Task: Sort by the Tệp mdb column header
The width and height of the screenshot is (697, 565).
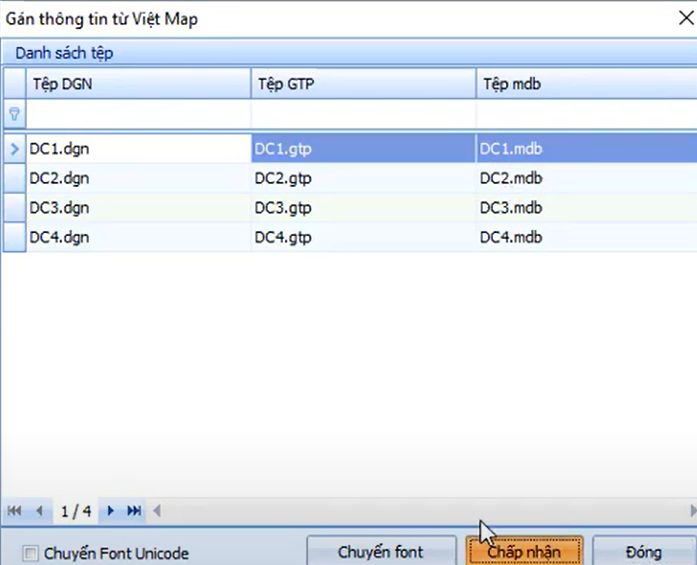Action: (x=586, y=84)
